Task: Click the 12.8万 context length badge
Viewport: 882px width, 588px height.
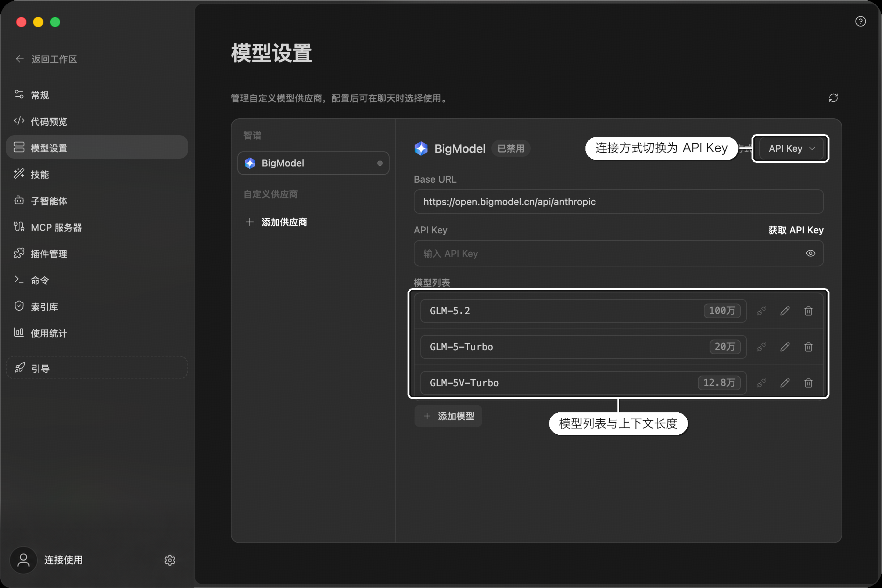Action: click(x=719, y=383)
